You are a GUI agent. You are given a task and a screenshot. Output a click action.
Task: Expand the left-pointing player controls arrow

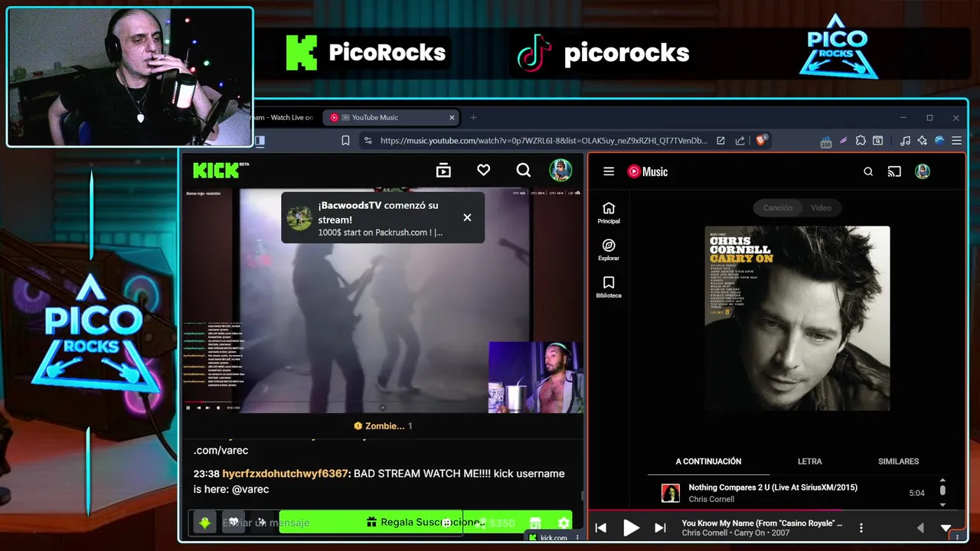click(920, 528)
